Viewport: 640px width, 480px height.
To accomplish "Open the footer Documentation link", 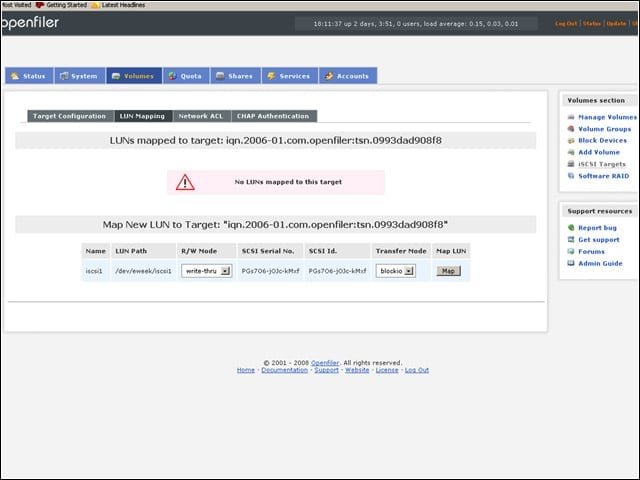I will click(x=284, y=370).
